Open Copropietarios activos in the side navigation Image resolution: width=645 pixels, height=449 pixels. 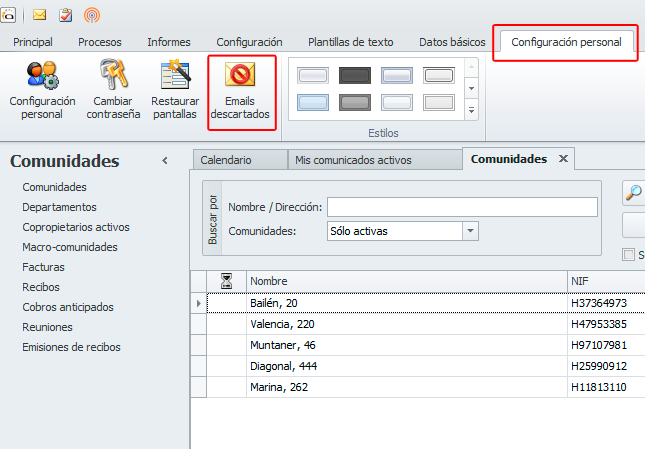click(x=76, y=227)
